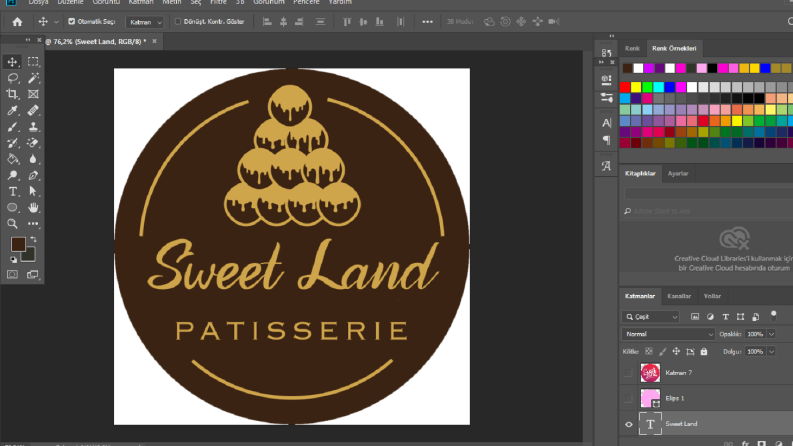
Task: Select the Katman 7 layer thumbnail
Action: click(x=650, y=373)
